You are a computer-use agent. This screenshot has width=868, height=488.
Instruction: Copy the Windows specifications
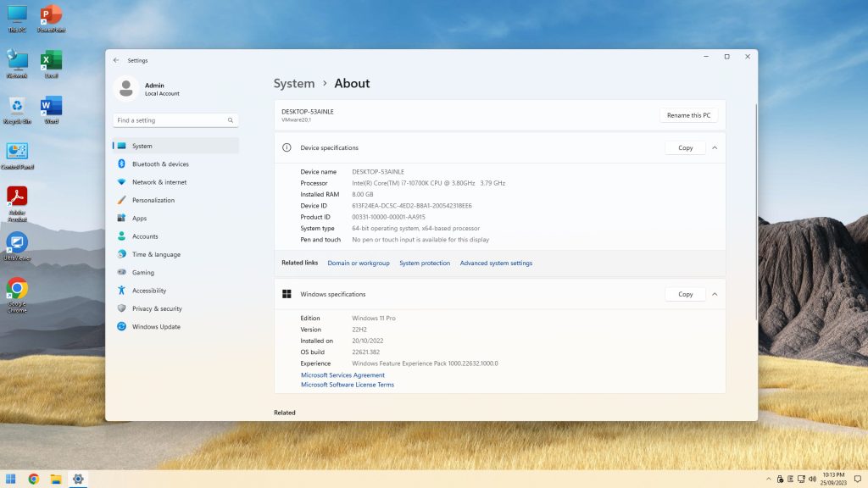[x=685, y=294]
